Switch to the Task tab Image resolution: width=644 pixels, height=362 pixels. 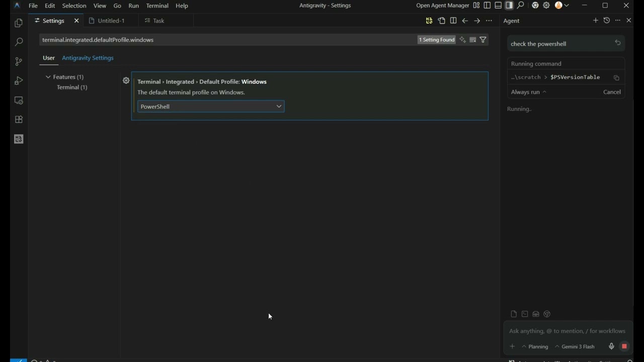point(158,21)
